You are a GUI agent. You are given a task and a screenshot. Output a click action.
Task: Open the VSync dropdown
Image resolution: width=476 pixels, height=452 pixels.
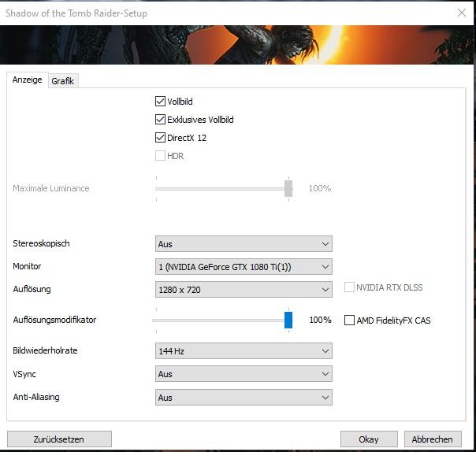click(x=244, y=374)
